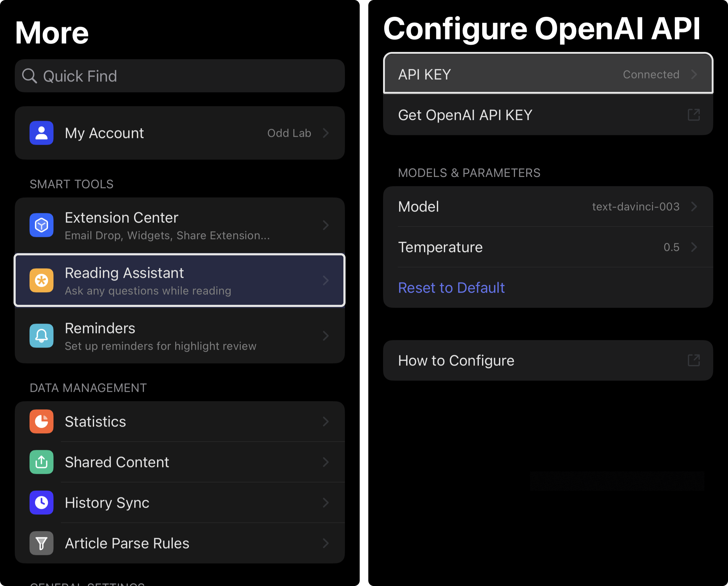Open the Model setting label

(x=418, y=206)
